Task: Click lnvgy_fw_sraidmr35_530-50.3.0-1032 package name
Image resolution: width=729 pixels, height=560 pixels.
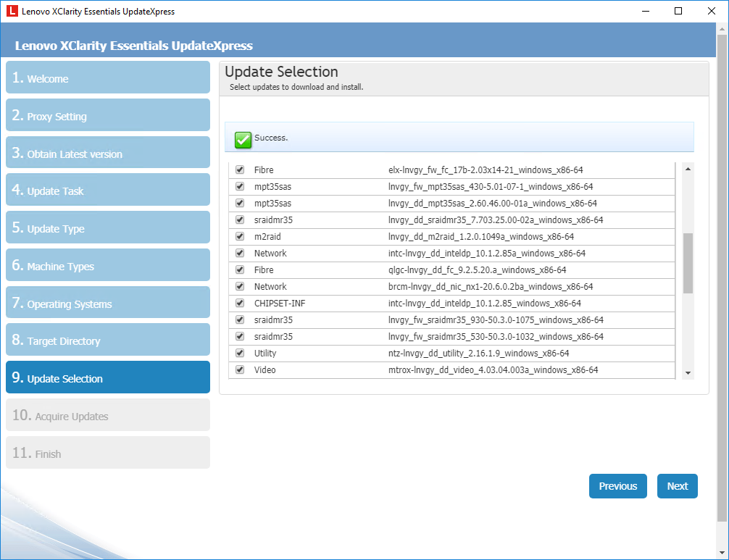Action: [496, 336]
